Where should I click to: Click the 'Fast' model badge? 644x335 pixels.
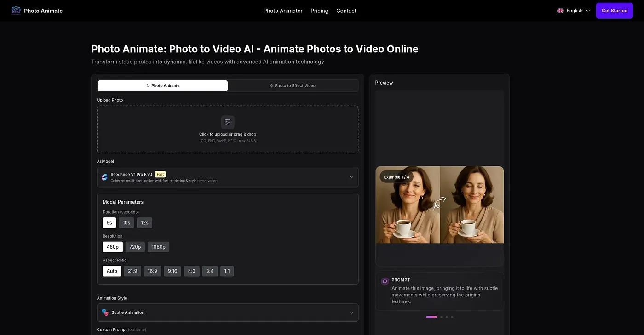(x=160, y=174)
